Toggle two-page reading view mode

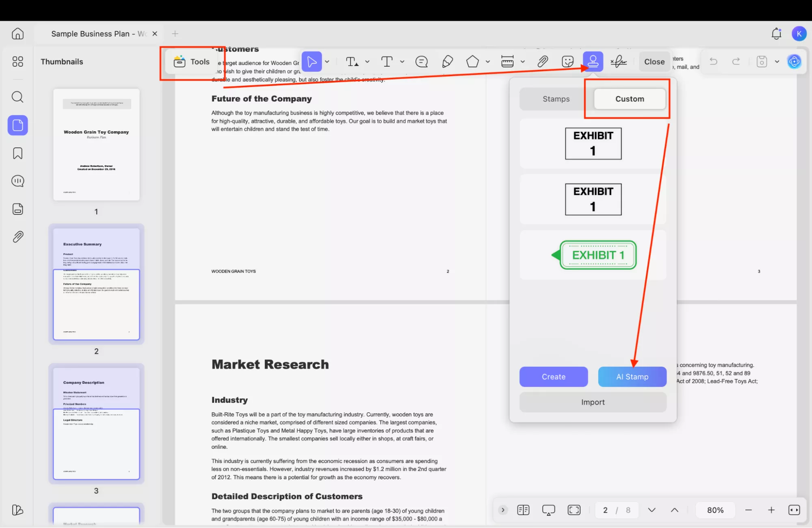(523, 510)
